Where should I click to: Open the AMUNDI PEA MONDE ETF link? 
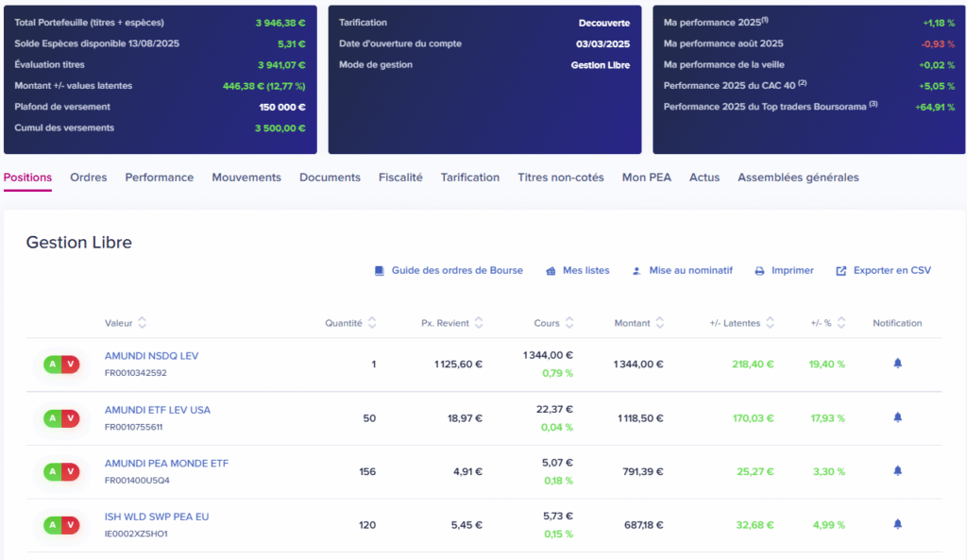click(166, 464)
